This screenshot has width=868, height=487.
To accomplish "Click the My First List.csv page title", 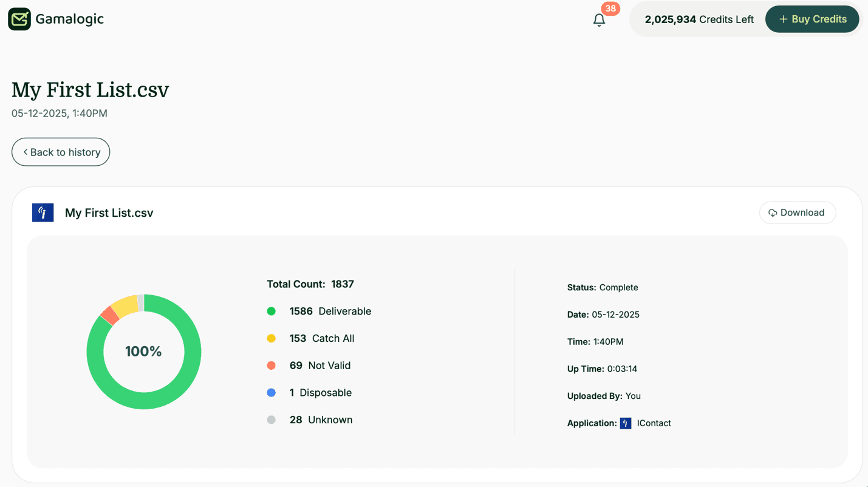I will tap(90, 89).
